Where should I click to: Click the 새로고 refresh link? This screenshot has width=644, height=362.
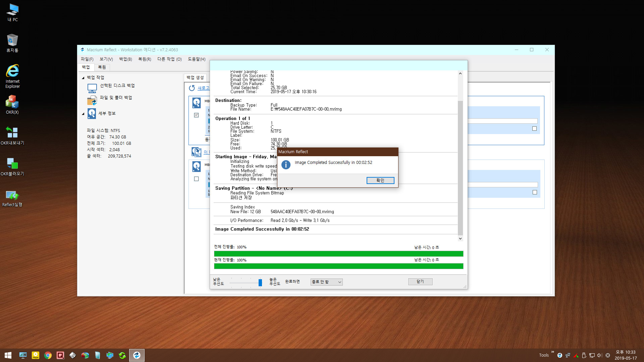coord(203,88)
